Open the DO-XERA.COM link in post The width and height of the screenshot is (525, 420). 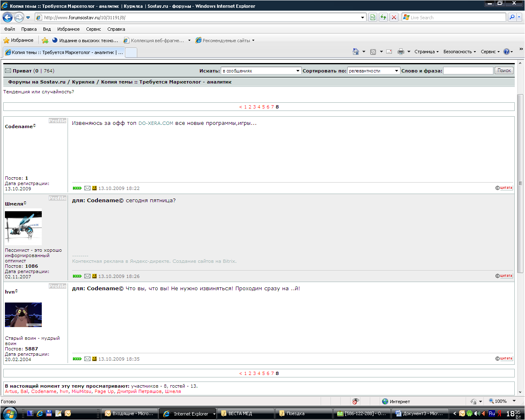[156, 123]
